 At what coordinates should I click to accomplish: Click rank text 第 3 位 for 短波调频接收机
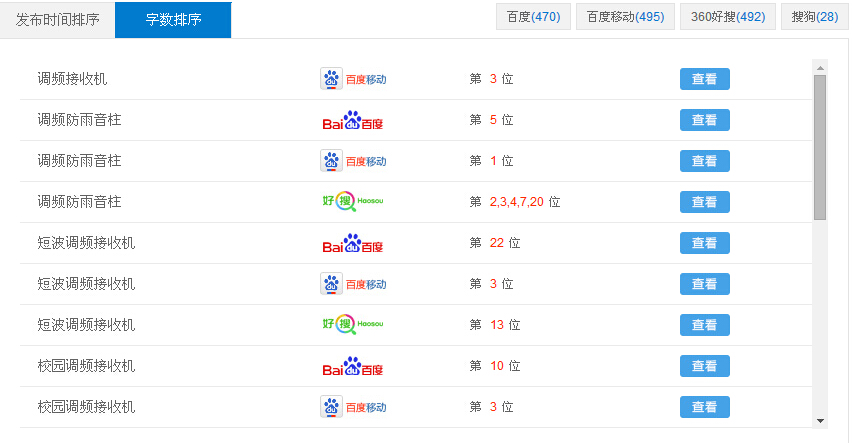tap(491, 284)
